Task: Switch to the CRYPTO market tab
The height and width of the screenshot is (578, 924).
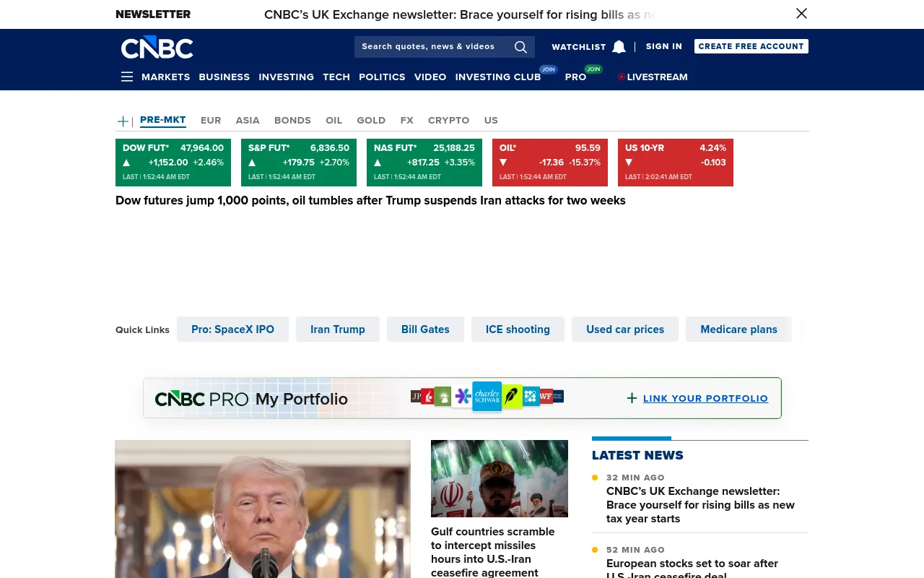Action: point(448,121)
